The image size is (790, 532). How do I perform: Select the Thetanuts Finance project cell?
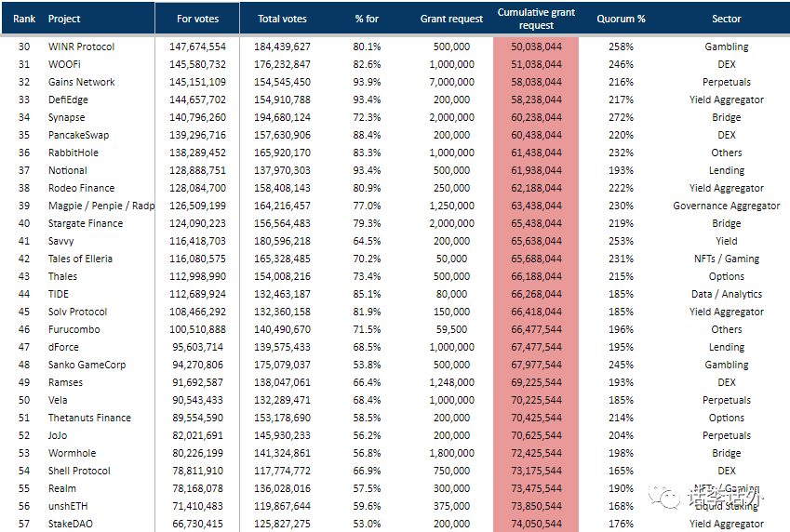[x=89, y=418]
